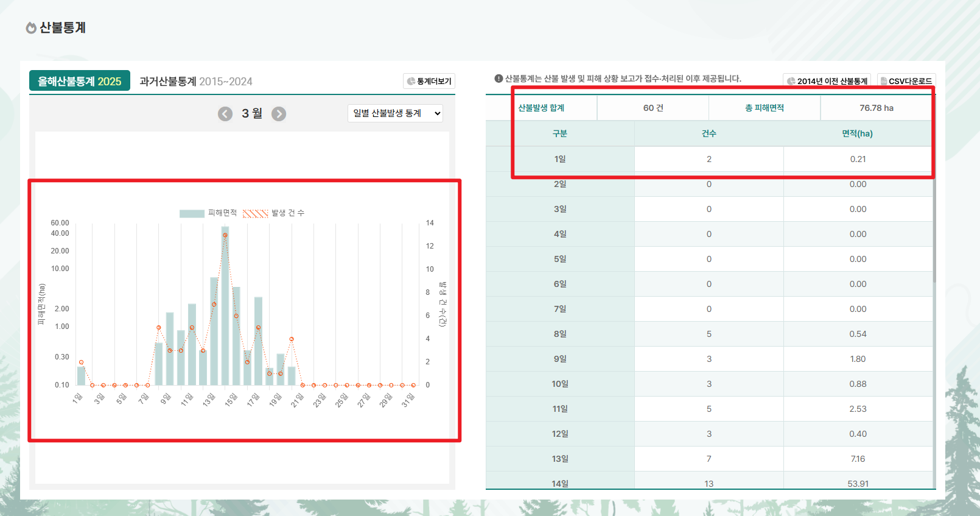Image resolution: width=980 pixels, height=516 pixels.
Task: Select the 5일 row label
Action: [x=560, y=259]
